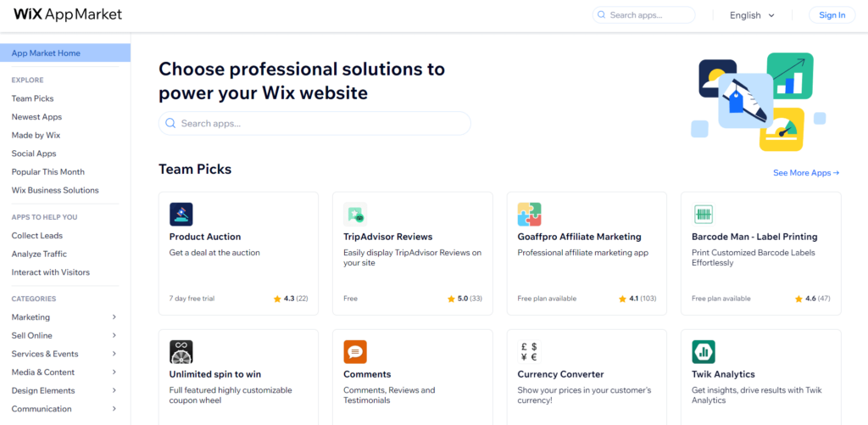
Task: Open the Twik Analytics title
Action: 724,374
